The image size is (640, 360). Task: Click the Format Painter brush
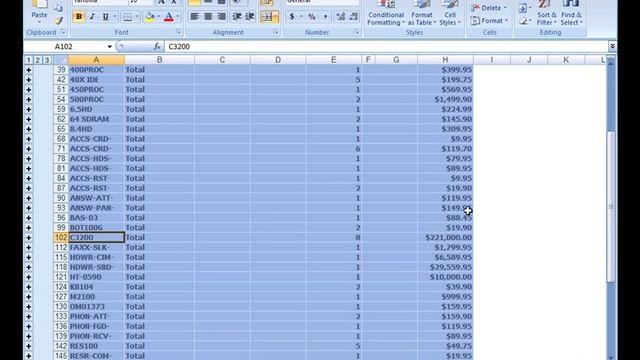coord(58,20)
